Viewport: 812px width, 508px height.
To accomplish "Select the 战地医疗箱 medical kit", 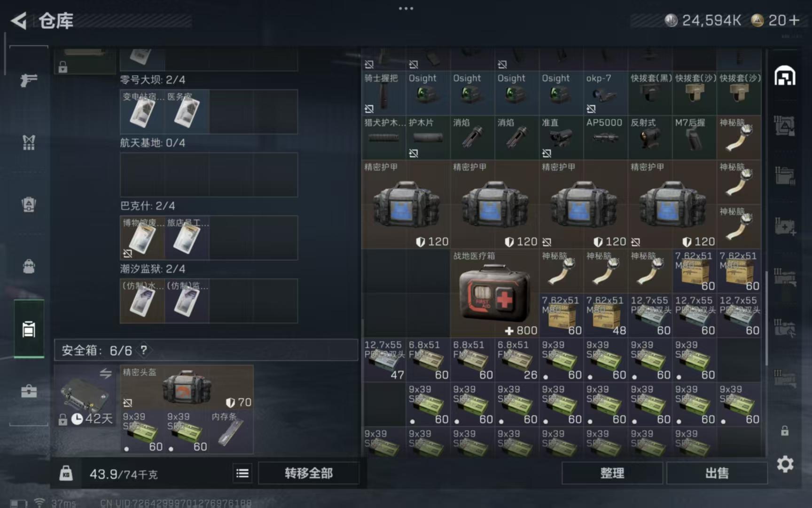I will tap(494, 294).
